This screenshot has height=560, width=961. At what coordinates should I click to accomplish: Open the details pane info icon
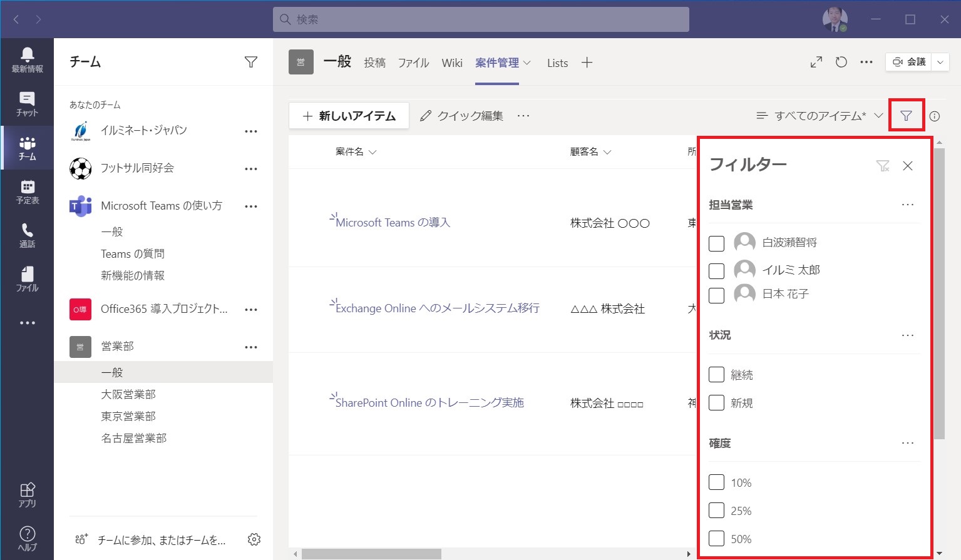pos(935,116)
